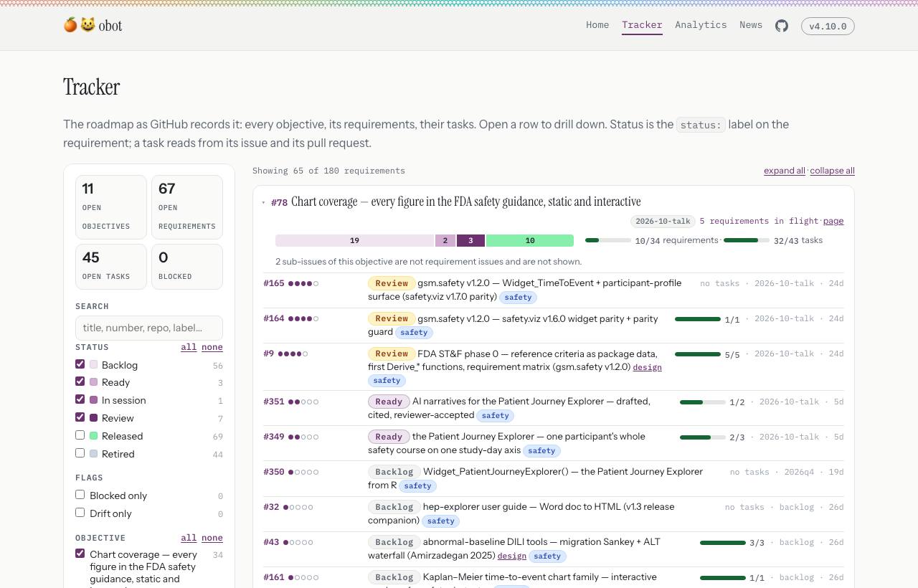
Task: Click the Review segment showing 3
Action: coord(470,241)
